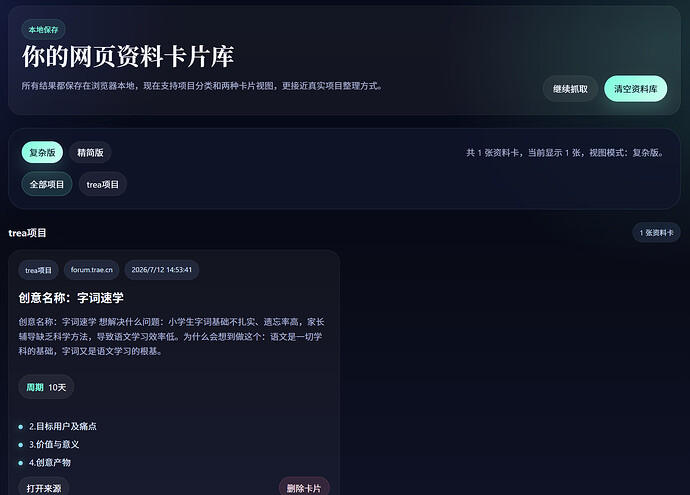Select the trea项目 filter chip

pyautogui.click(x=103, y=184)
